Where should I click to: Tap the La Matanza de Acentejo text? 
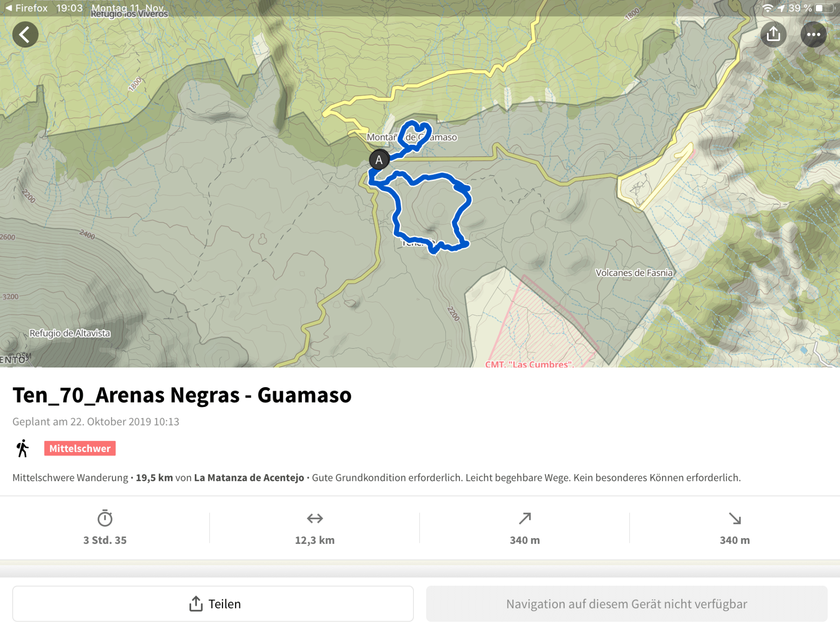(249, 478)
